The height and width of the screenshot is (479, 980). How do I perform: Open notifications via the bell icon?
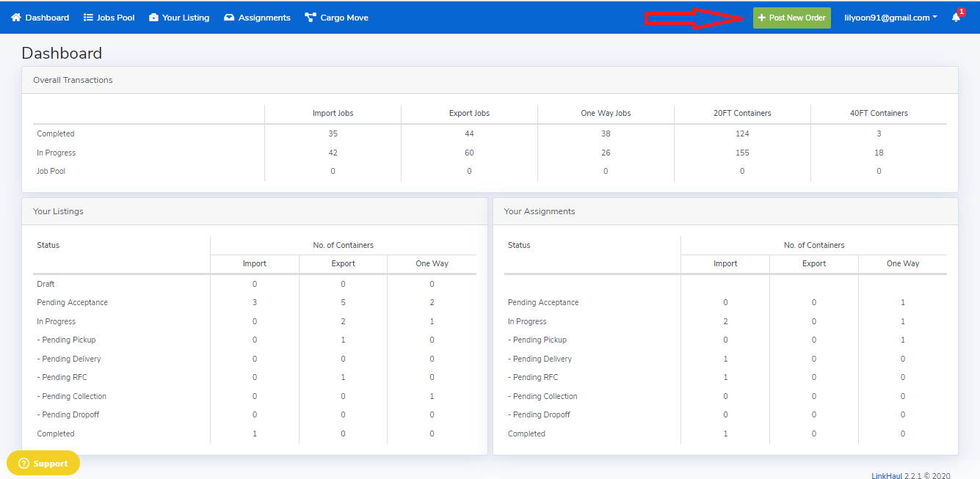pos(956,18)
